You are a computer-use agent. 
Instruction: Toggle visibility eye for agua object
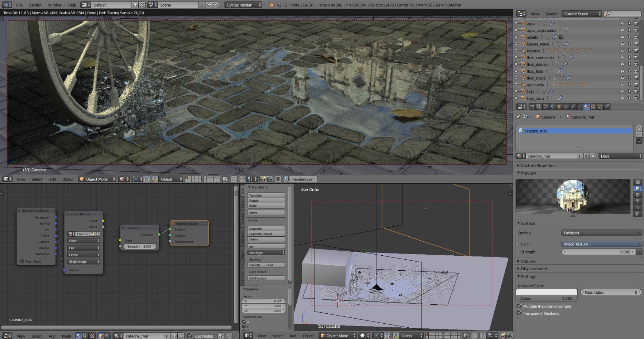point(622,24)
